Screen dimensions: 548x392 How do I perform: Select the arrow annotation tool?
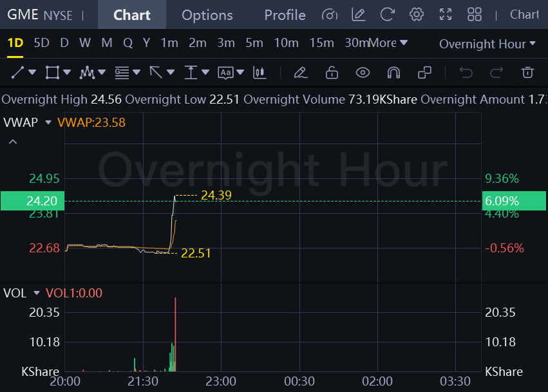pyautogui.click(x=156, y=73)
